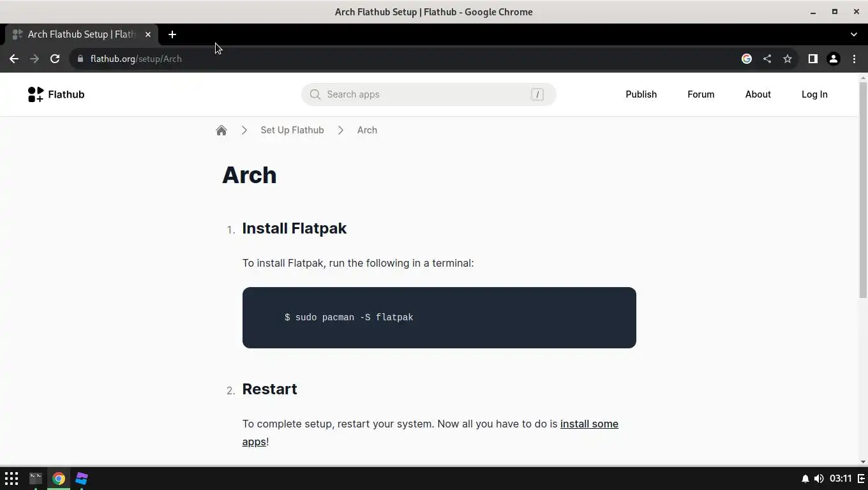Click the volume speaker icon
The height and width of the screenshot is (490, 868).
click(818, 479)
